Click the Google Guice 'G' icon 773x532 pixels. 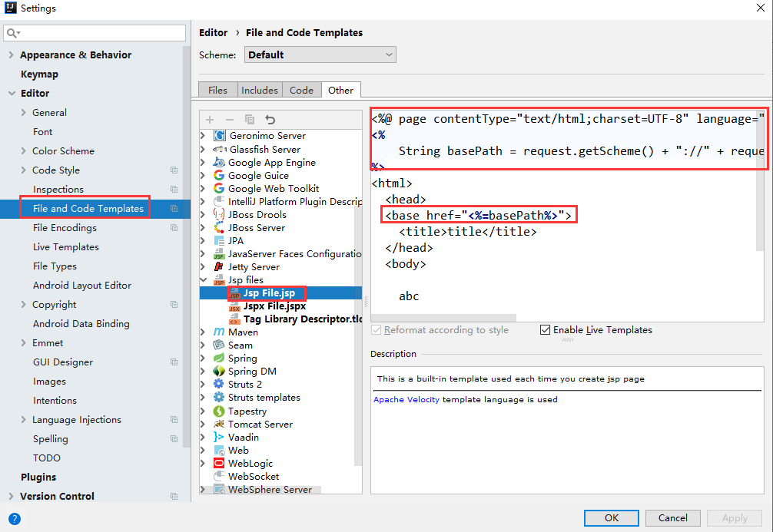(x=219, y=176)
